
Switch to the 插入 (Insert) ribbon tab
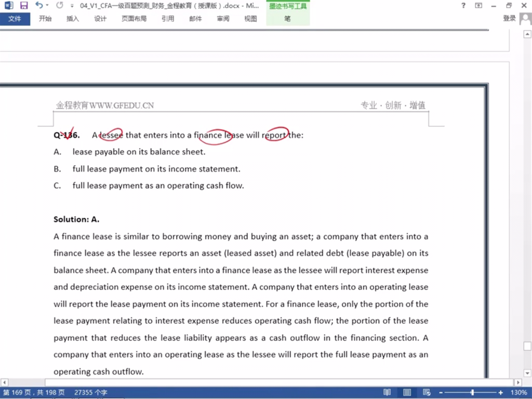(x=73, y=19)
